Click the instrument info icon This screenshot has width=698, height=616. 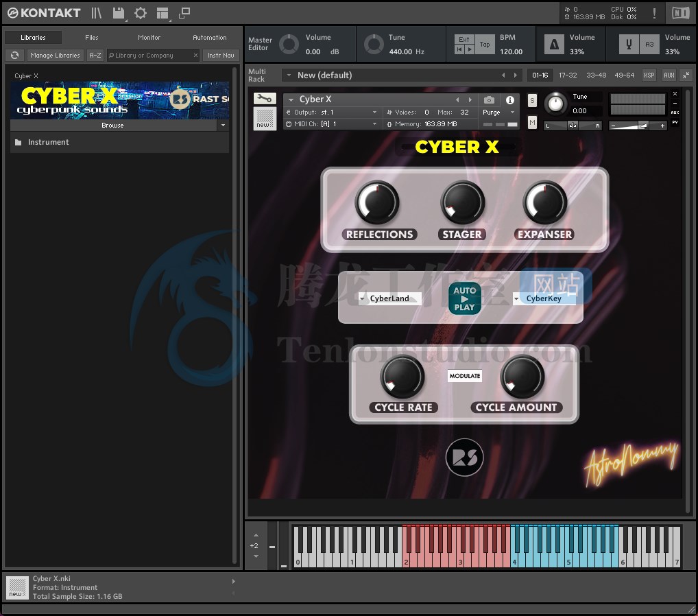pyautogui.click(x=510, y=99)
